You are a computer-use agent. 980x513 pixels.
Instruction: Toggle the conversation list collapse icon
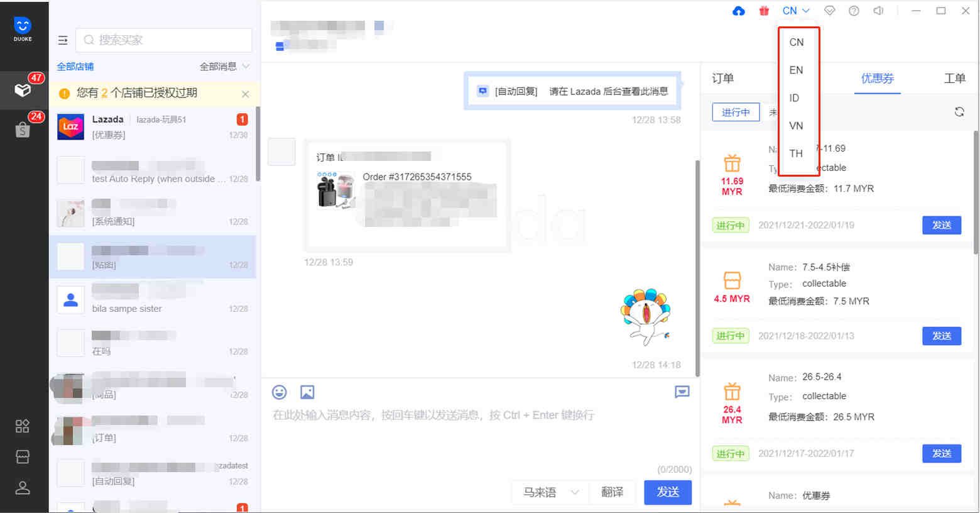point(63,40)
